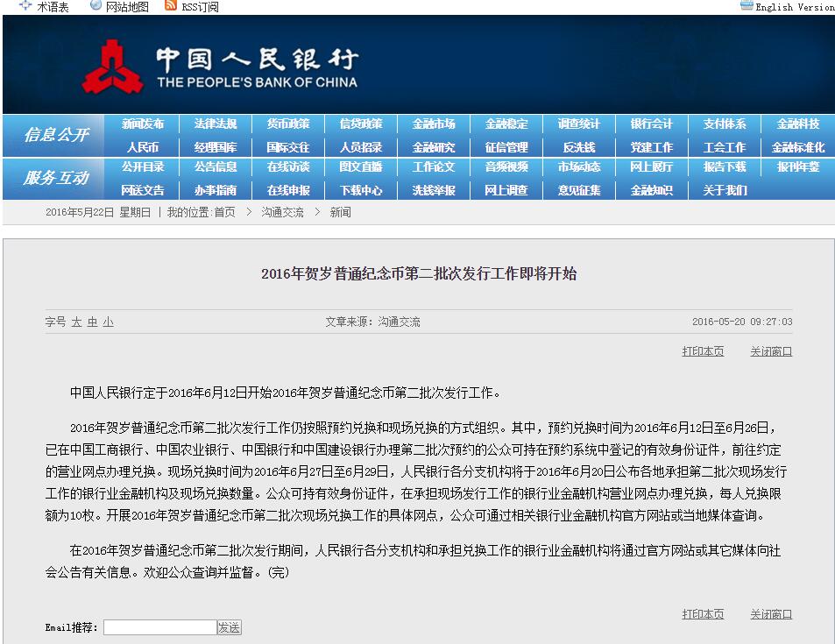Open the 在线访谈 menu item

(x=288, y=166)
